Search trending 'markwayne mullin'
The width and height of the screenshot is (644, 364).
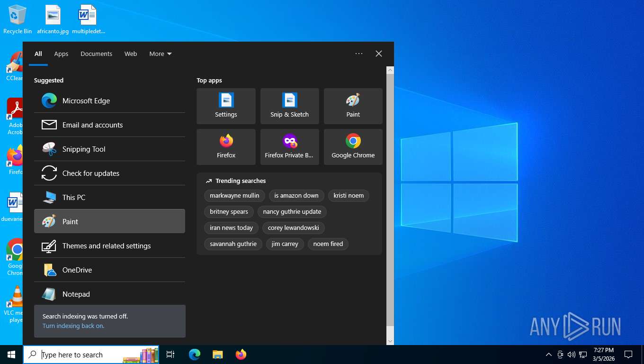(x=234, y=195)
